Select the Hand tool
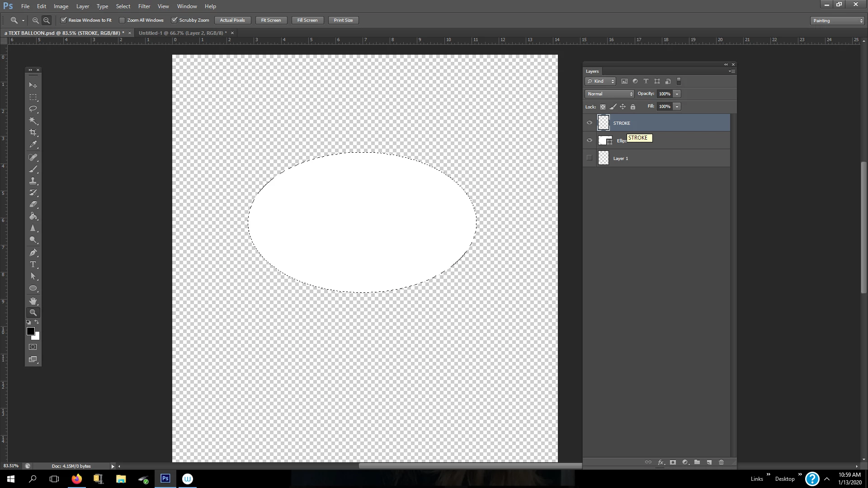 coord(33,301)
